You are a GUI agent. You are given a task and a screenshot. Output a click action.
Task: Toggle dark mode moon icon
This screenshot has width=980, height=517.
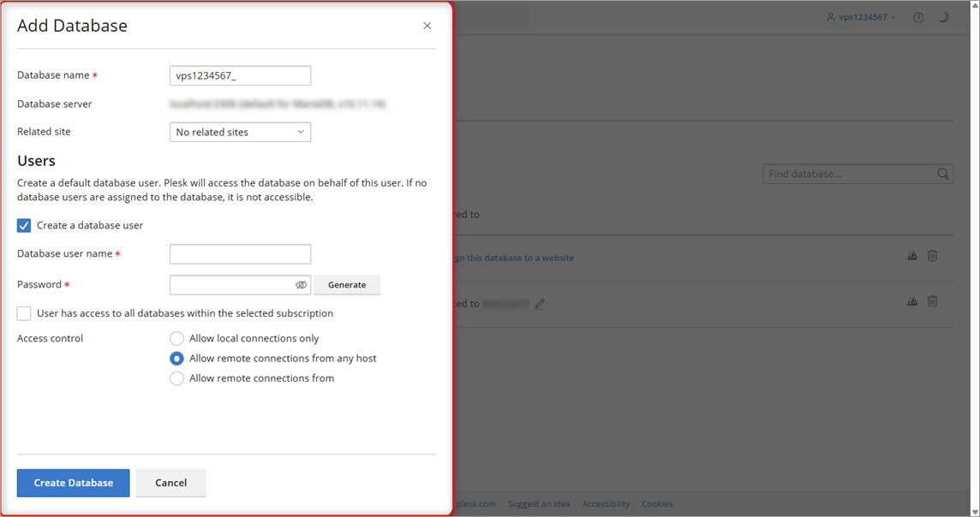944,17
